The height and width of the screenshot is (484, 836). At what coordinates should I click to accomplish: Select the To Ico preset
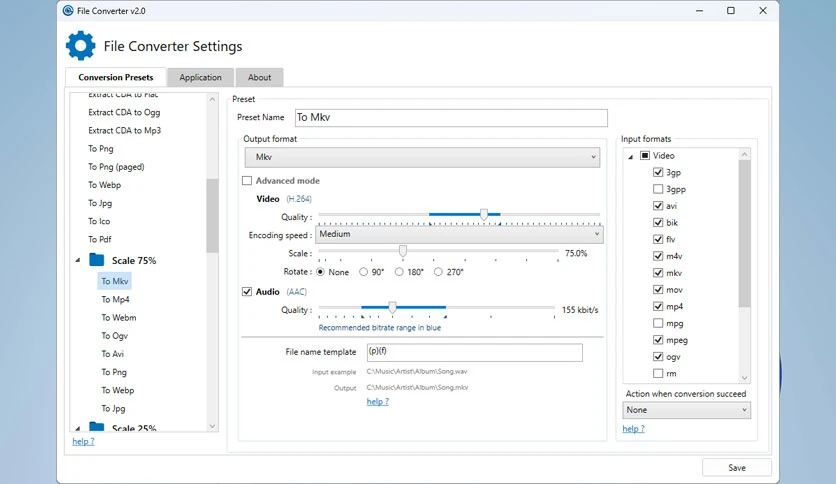(99, 221)
